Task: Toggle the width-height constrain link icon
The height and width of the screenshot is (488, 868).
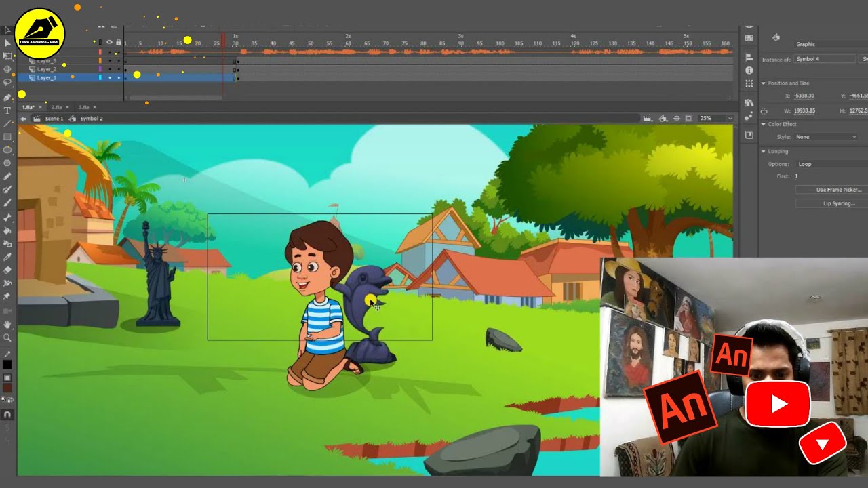Action: (764, 111)
